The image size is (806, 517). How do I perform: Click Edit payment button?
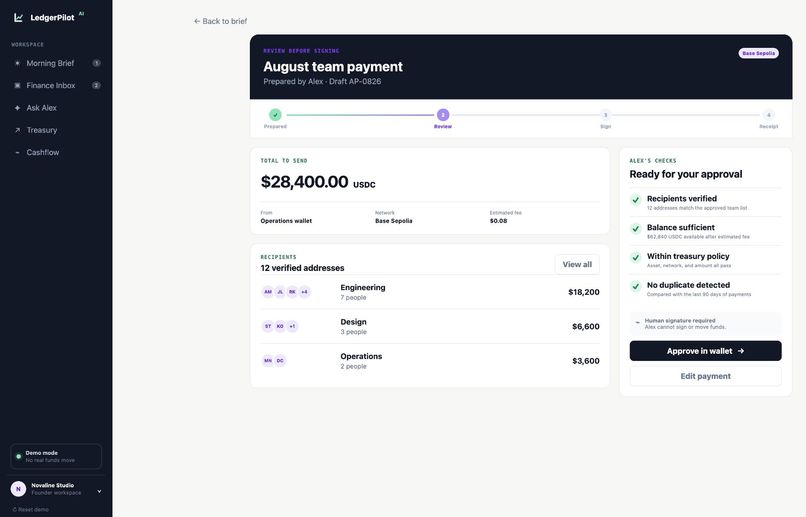(705, 376)
